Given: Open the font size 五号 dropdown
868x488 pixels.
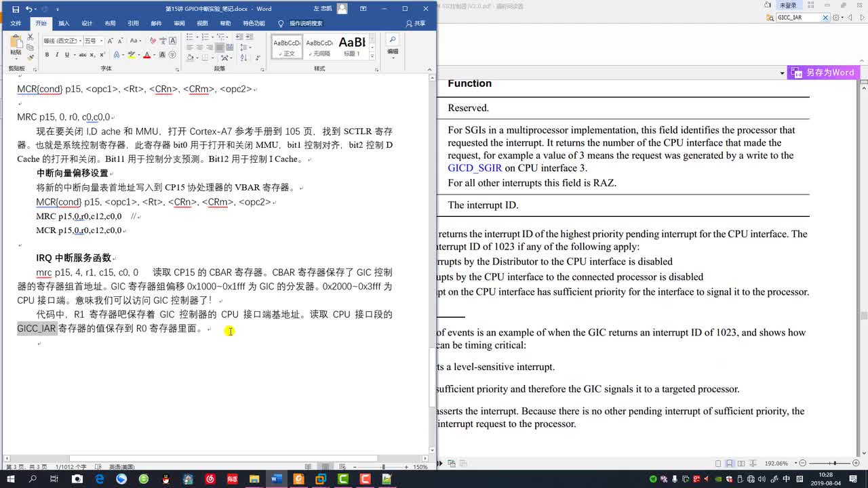Looking at the screenshot, I should [x=101, y=41].
